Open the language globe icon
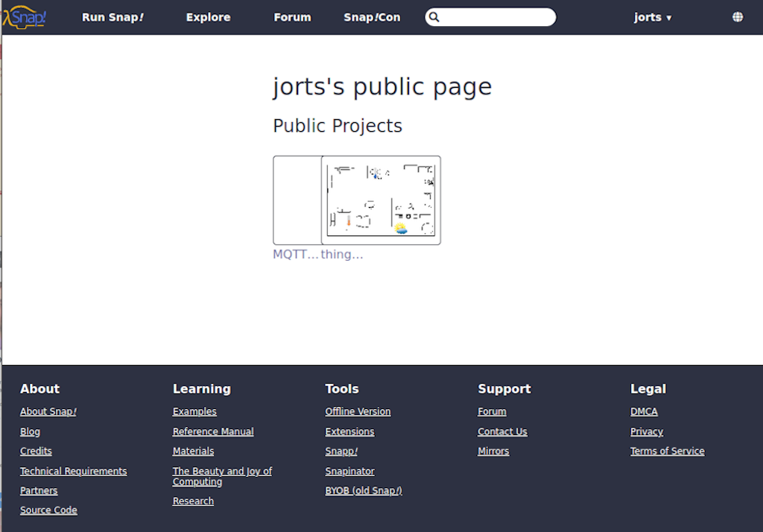 click(738, 17)
